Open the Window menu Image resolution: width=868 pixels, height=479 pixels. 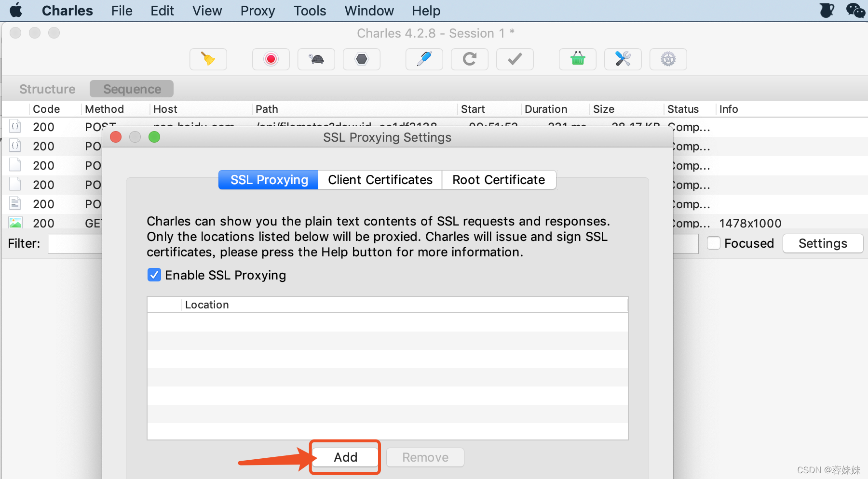pos(369,11)
